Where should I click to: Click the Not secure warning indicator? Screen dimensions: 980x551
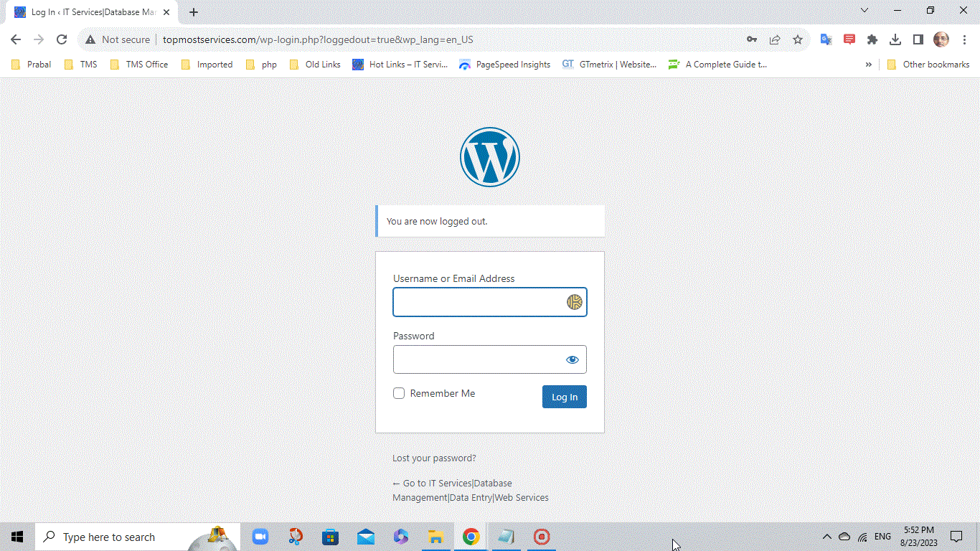coord(117,39)
